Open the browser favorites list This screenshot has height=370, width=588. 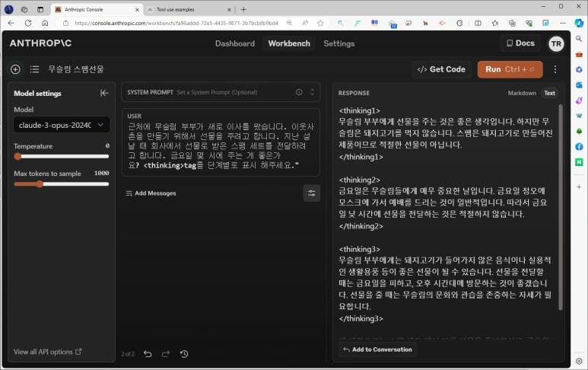click(495, 24)
